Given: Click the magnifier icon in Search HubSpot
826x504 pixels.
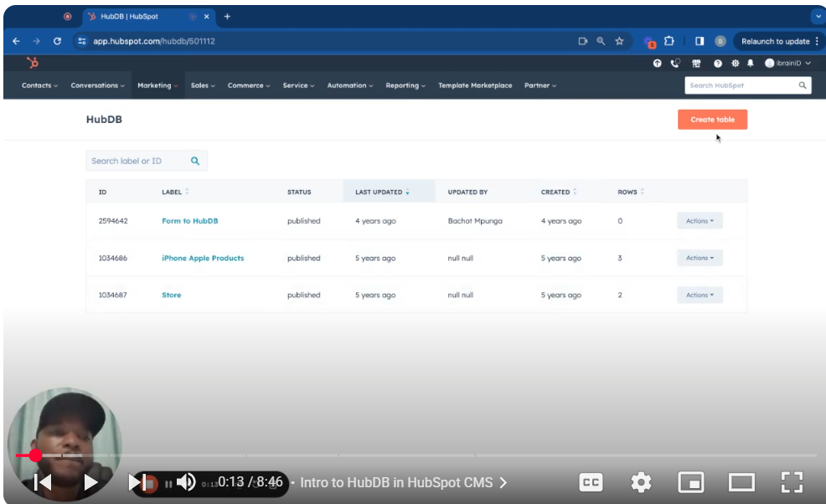Looking at the screenshot, I should point(803,85).
